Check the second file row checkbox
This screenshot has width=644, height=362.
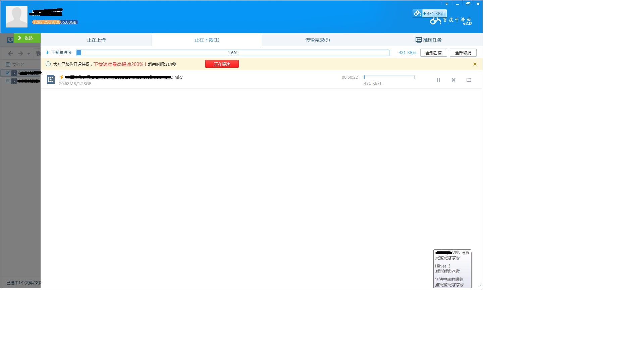[x=8, y=81]
